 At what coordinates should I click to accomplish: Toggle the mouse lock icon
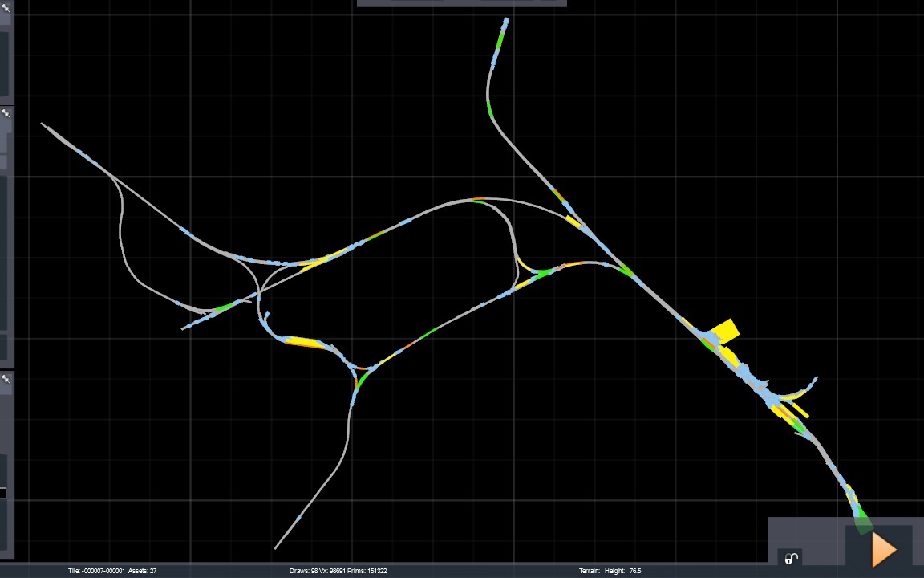(791, 558)
